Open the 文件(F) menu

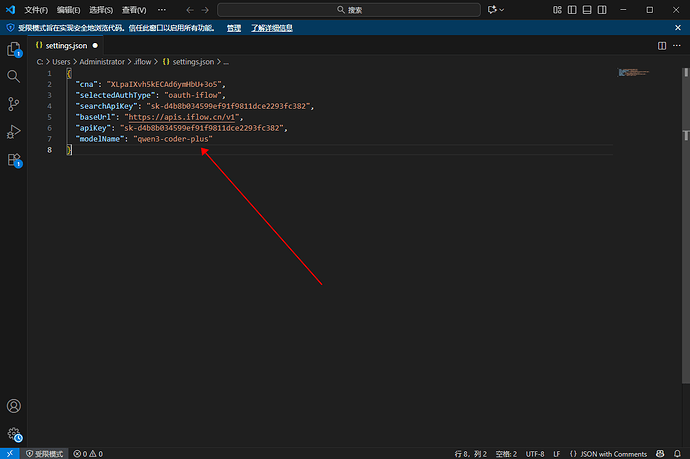(x=36, y=9)
